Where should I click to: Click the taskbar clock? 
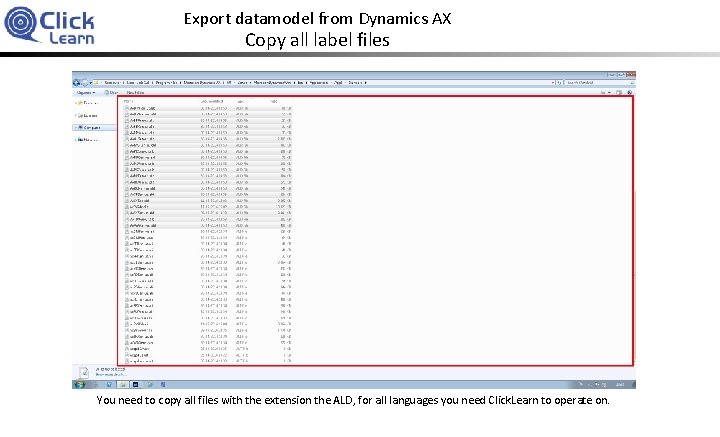(x=619, y=385)
